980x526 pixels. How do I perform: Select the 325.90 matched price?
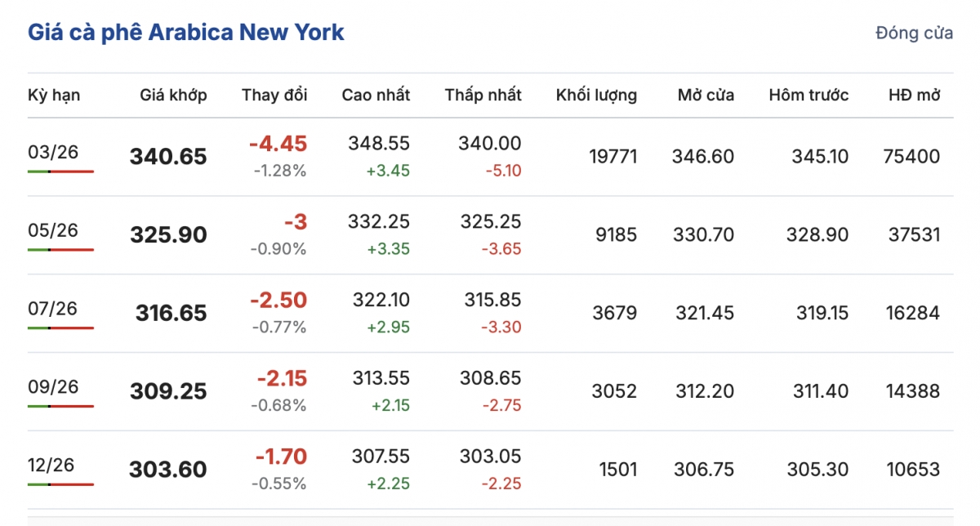point(168,235)
